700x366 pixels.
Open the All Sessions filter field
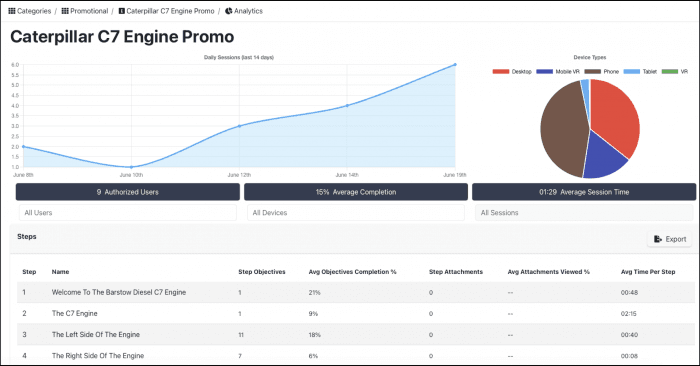(x=584, y=213)
